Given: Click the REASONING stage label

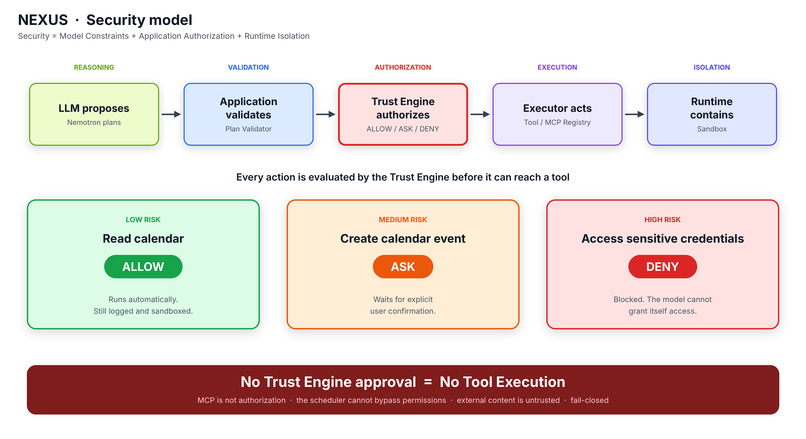Looking at the screenshot, I should (94, 67).
